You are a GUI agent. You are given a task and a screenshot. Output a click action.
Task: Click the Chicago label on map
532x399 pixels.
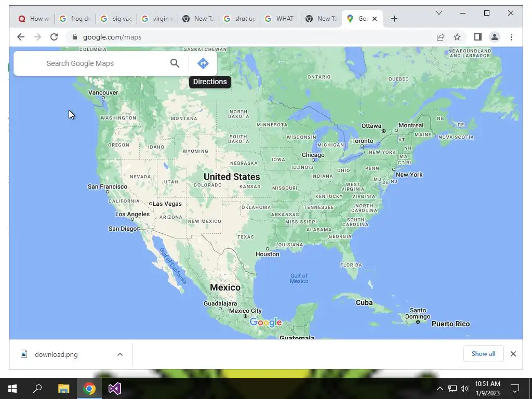coord(313,155)
